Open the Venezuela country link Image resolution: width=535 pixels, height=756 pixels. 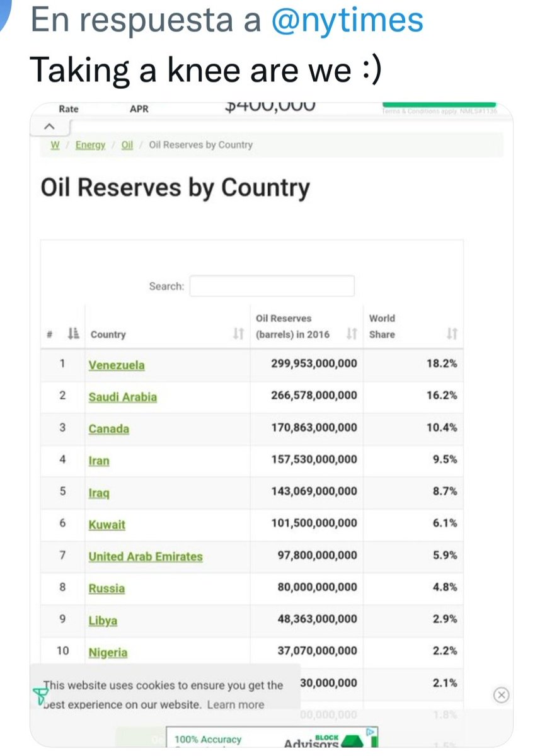pyautogui.click(x=117, y=365)
